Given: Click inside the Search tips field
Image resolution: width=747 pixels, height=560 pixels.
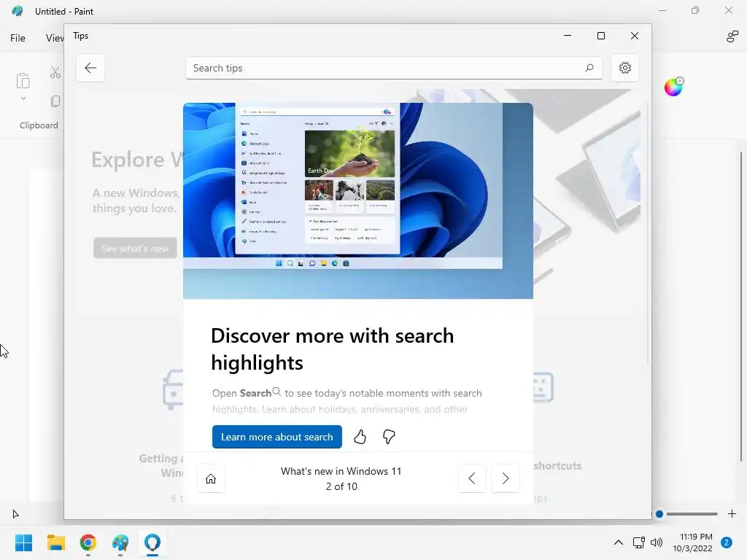Looking at the screenshot, I should point(394,68).
